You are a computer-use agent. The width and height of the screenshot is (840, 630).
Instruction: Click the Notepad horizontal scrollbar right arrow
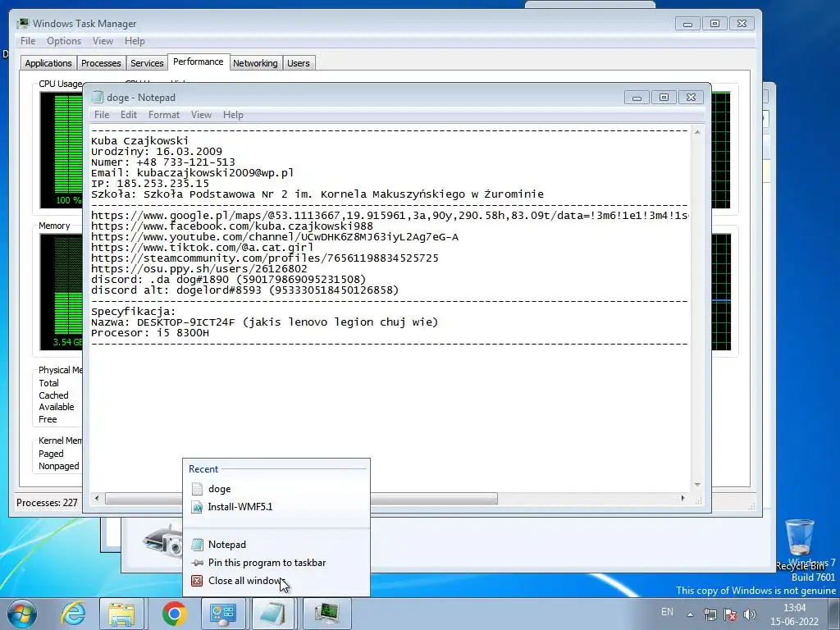tap(682, 498)
